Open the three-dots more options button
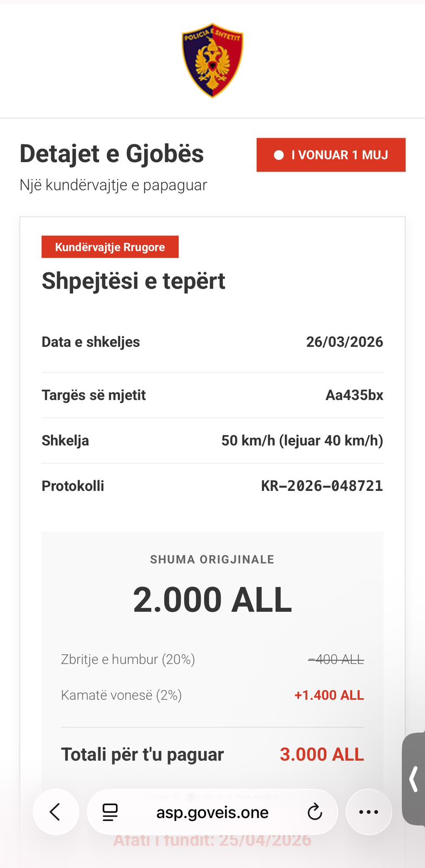The image size is (425, 868). point(369,812)
